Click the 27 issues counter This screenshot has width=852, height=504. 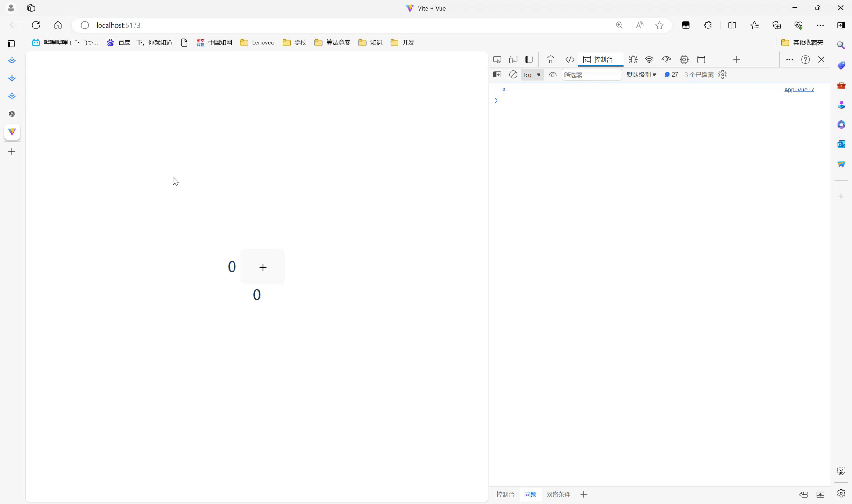coord(671,75)
